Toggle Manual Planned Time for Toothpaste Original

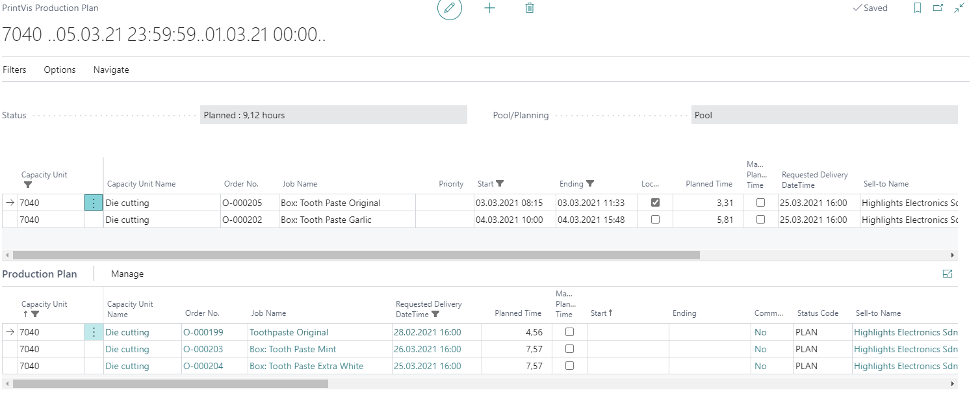tap(569, 332)
